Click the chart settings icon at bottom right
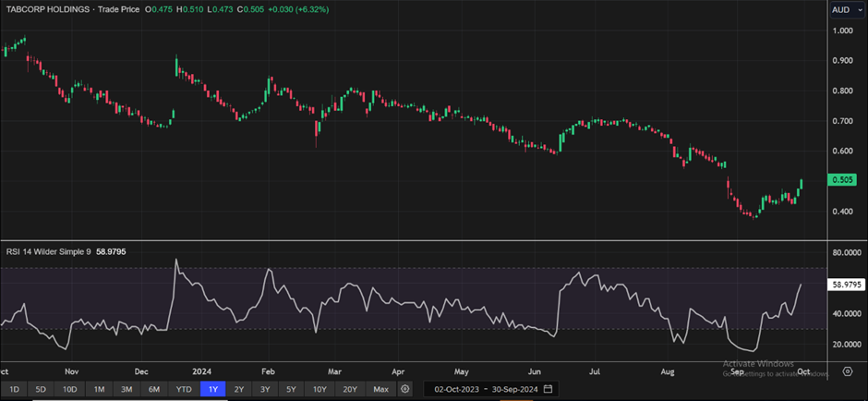The image size is (868, 401). 848,371
